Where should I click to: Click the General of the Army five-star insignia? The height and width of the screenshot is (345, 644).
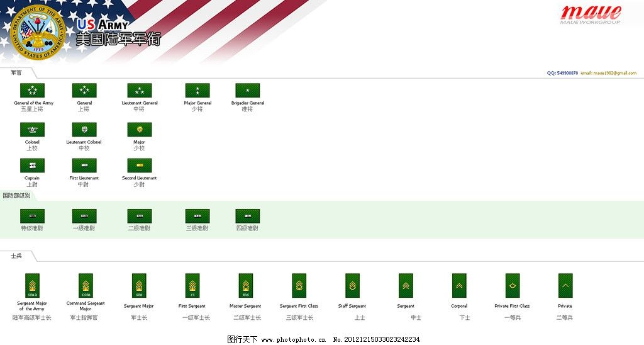coord(32,91)
